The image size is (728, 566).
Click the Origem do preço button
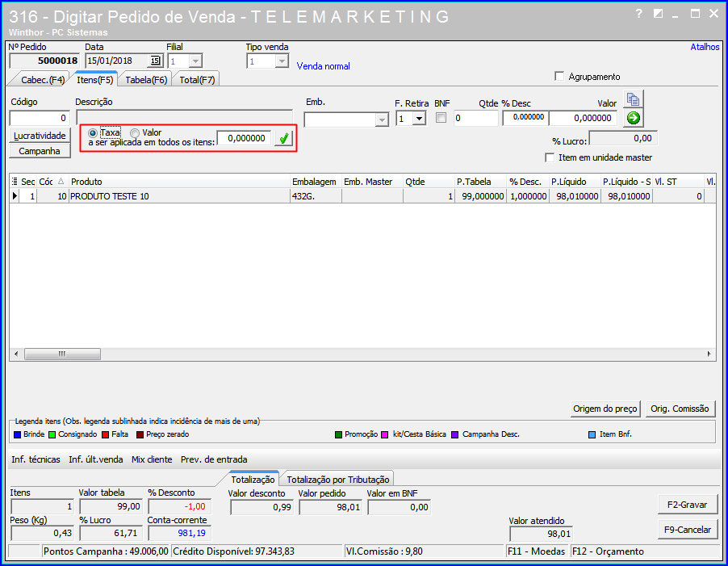click(605, 409)
